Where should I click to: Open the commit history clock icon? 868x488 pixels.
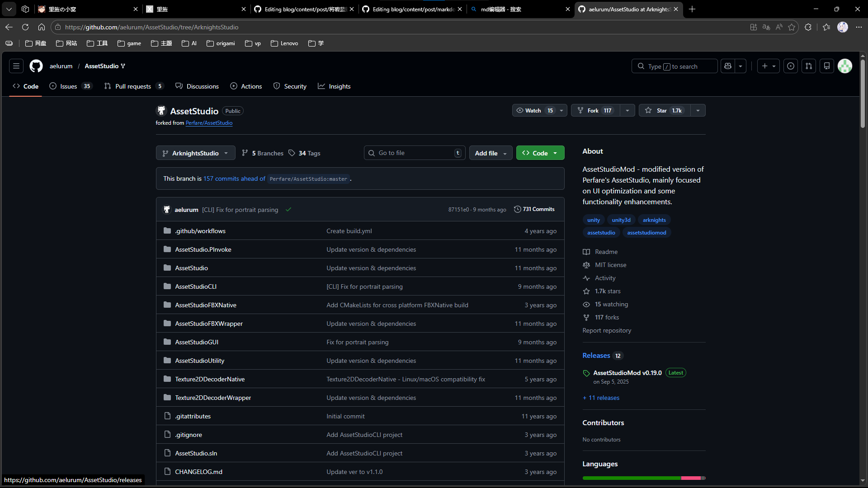(x=518, y=209)
